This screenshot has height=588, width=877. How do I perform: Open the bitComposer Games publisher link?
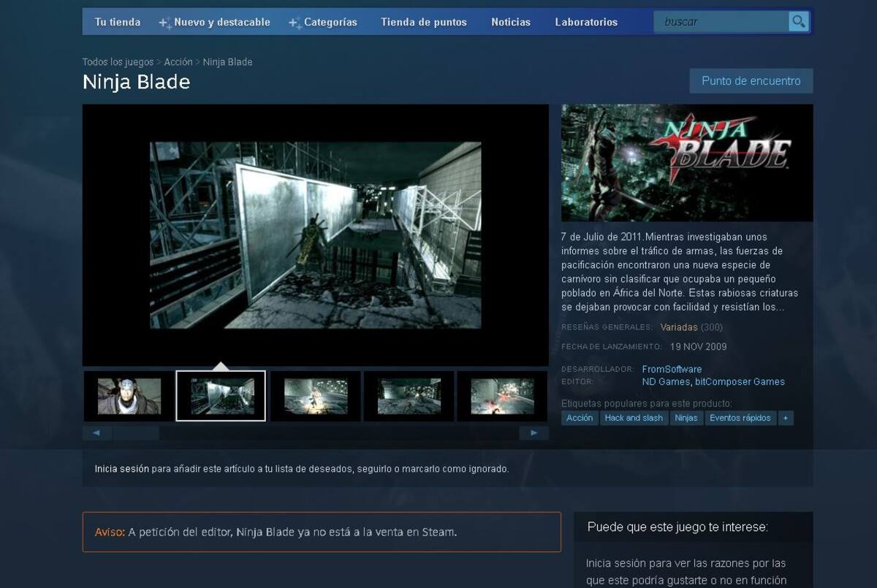[x=740, y=381]
